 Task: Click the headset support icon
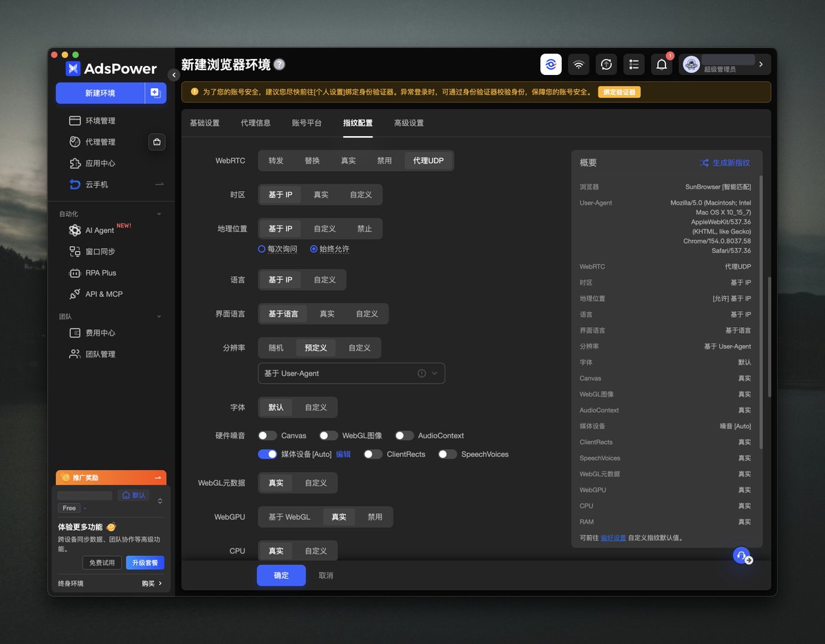click(x=742, y=555)
